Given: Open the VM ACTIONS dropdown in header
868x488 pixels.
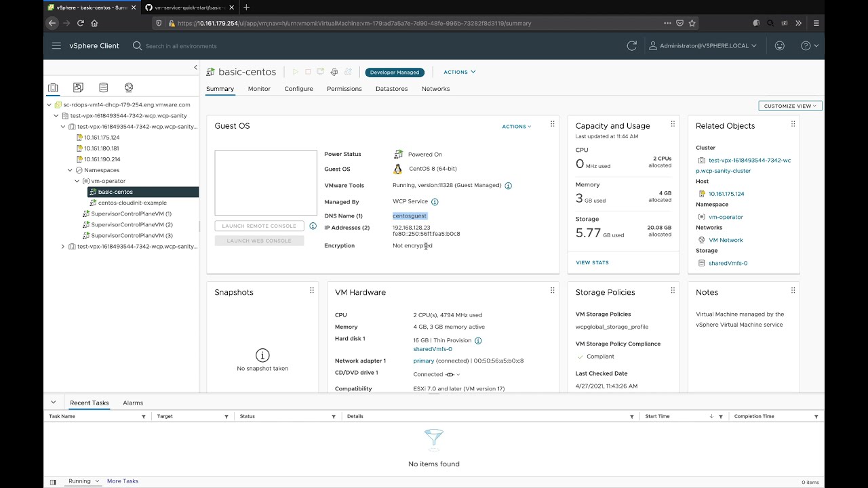Looking at the screenshot, I should (460, 72).
